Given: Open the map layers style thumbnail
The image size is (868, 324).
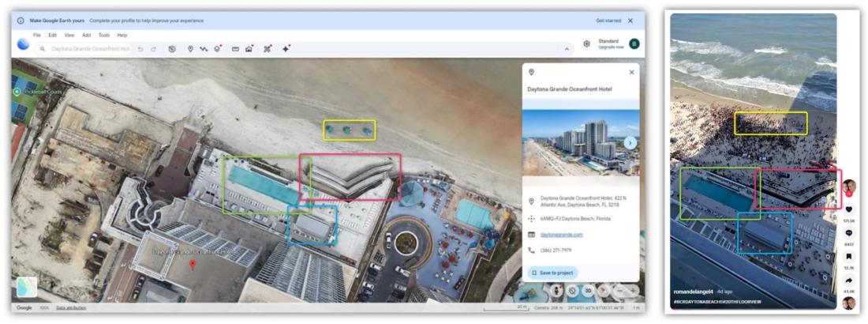Looking at the screenshot, I should coord(26,287).
